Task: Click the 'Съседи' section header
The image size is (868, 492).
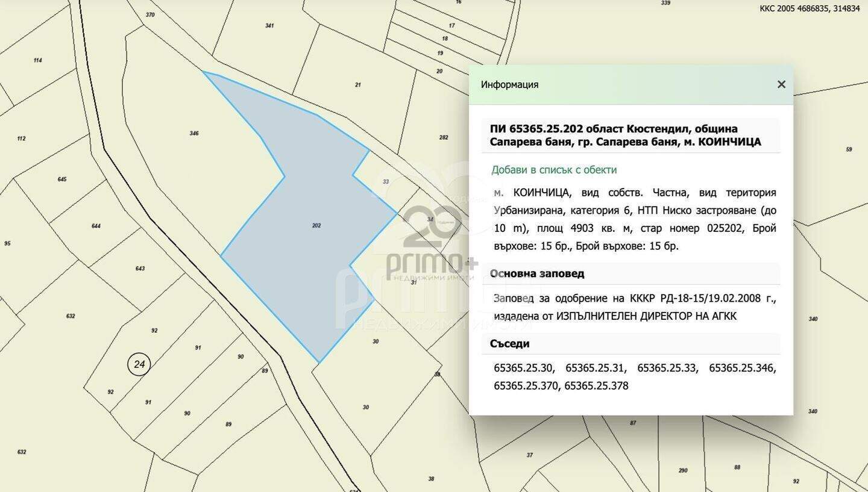Action: coord(510,344)
